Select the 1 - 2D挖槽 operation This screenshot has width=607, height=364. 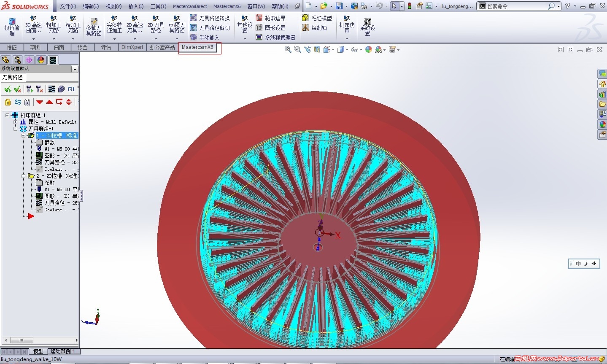point(57,135)
